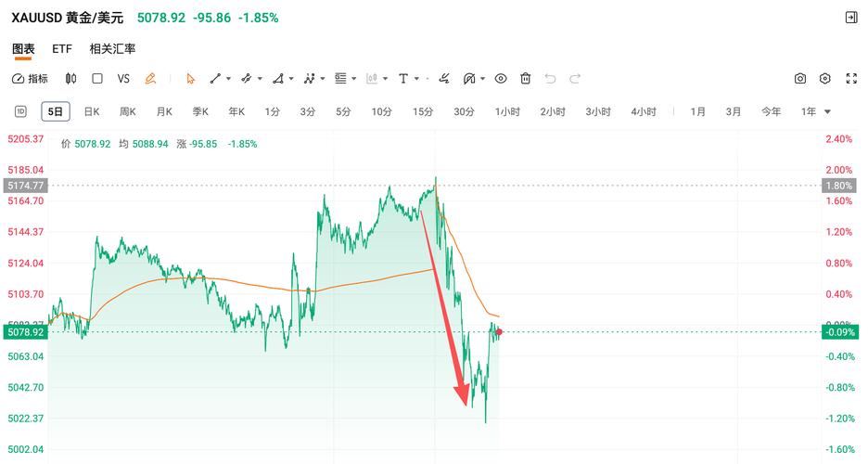868x464 pixels.
Task: Toggle drawing visibility with eye icon
Action: (x=501, y=79)
